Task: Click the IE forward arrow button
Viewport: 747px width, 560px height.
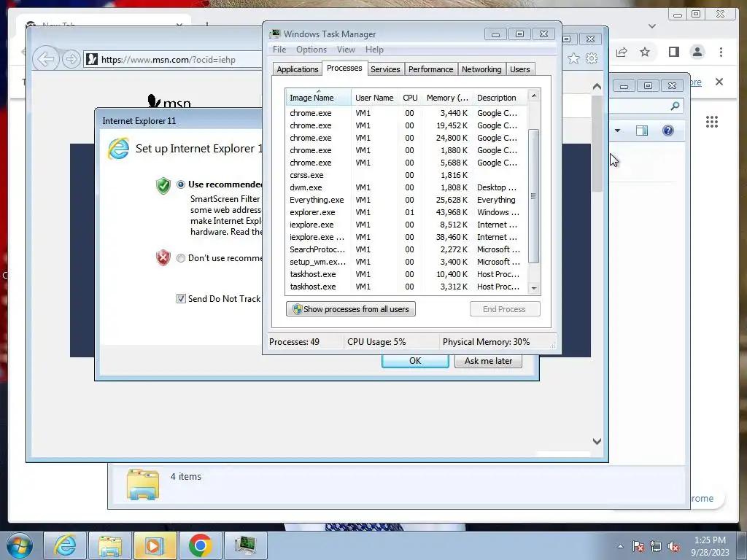Action: 71,59
